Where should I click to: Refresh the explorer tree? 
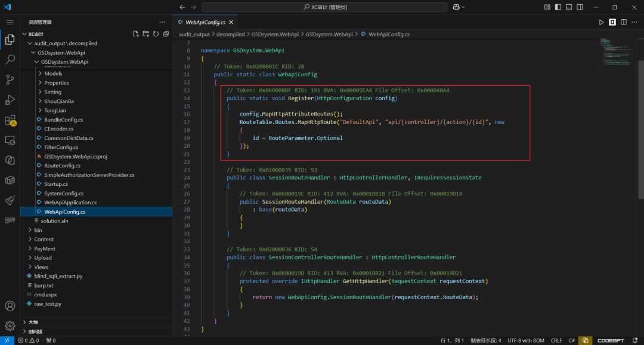point(156,34)
